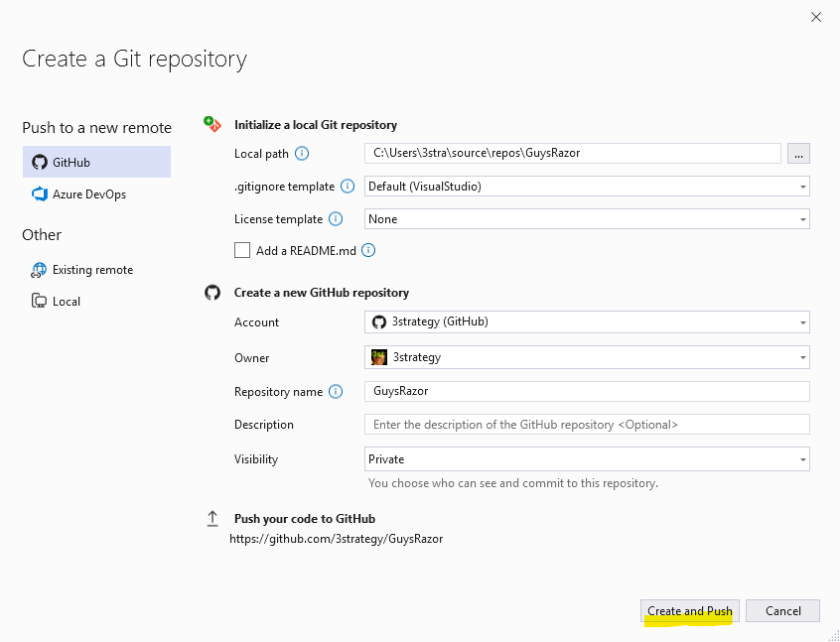The height and width of the screenshot is (642, 840).
Task: Close the Create a Git repository dialog
Action: point(816,17)
